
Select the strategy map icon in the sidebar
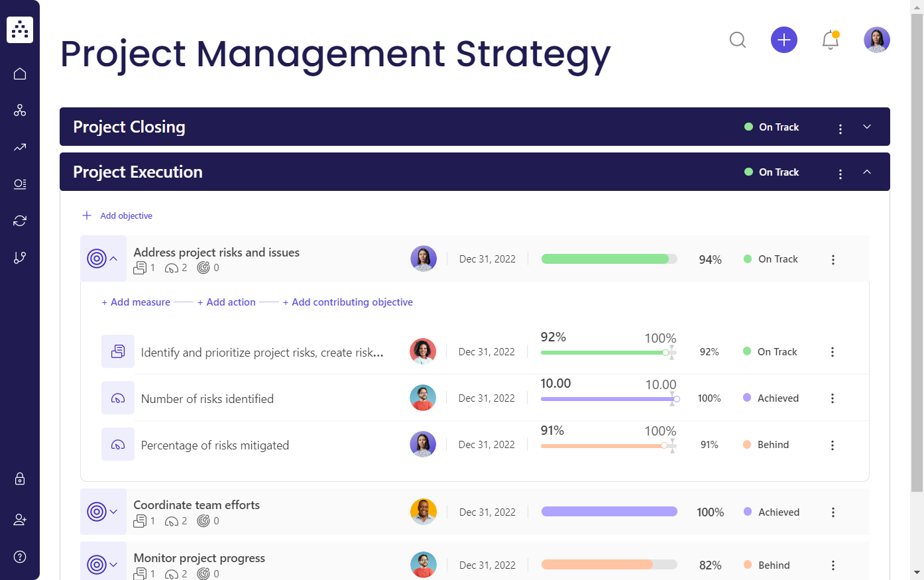click(x=20, y=110)
